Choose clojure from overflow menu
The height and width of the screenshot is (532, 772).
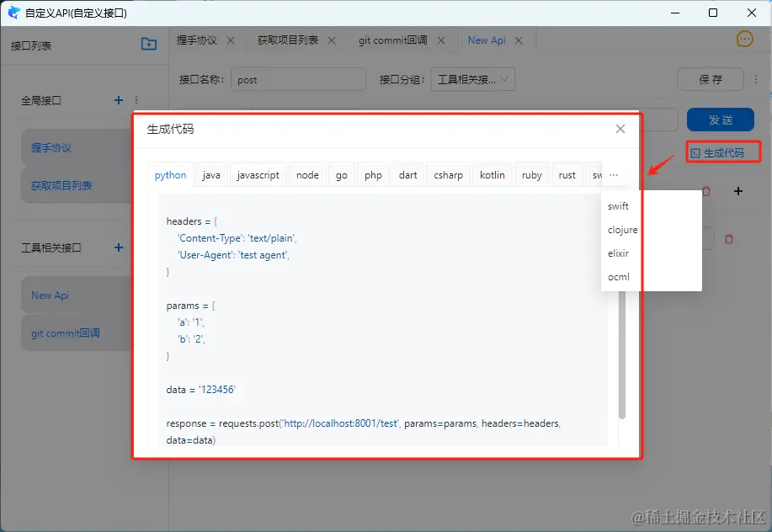(652, 230)
